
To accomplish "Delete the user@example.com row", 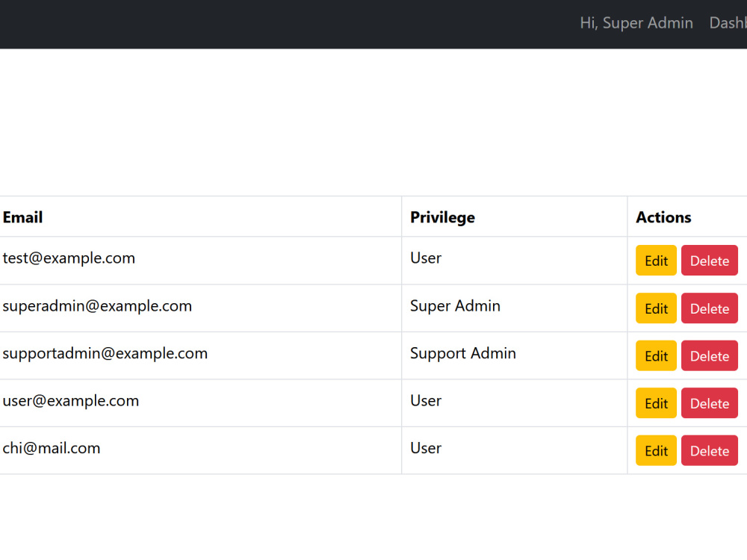I will [x=710, y=403].
